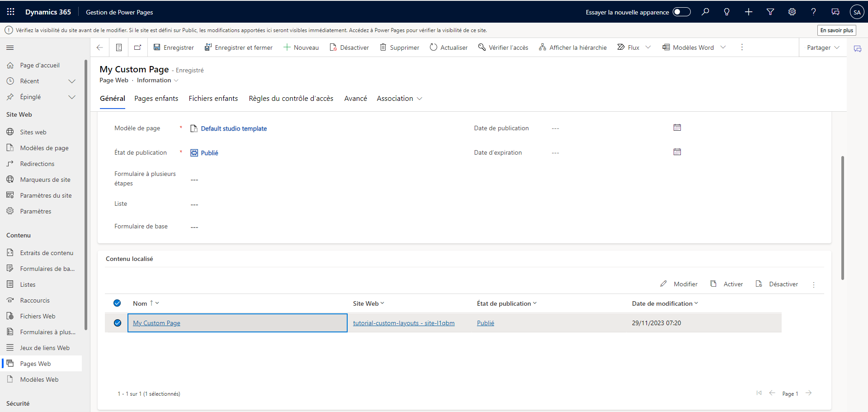The height and width of the screenshot is (412, 868).
Task: Open the Association tab dropdown
Action: click(399, 99)
